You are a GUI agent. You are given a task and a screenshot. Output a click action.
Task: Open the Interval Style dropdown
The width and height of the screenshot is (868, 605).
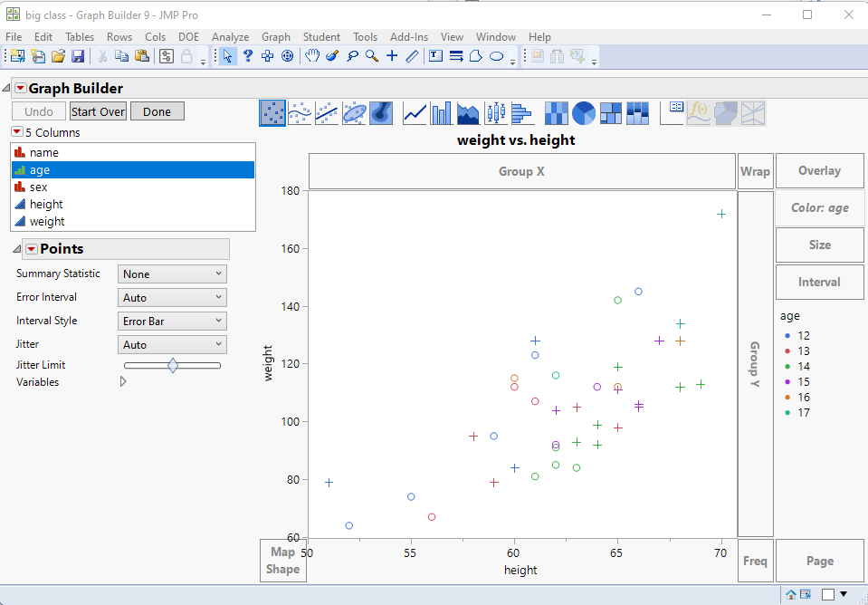pyautogui.click(x=172, y=322)
